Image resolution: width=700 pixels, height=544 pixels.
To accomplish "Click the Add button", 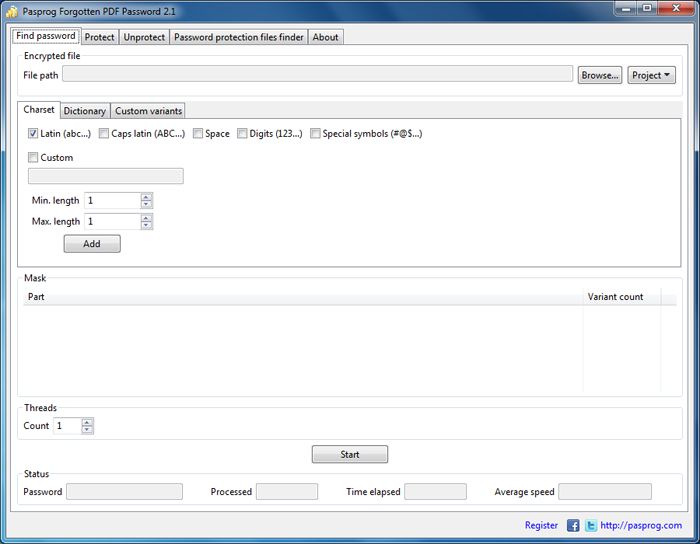I will (x=92, y=244).
